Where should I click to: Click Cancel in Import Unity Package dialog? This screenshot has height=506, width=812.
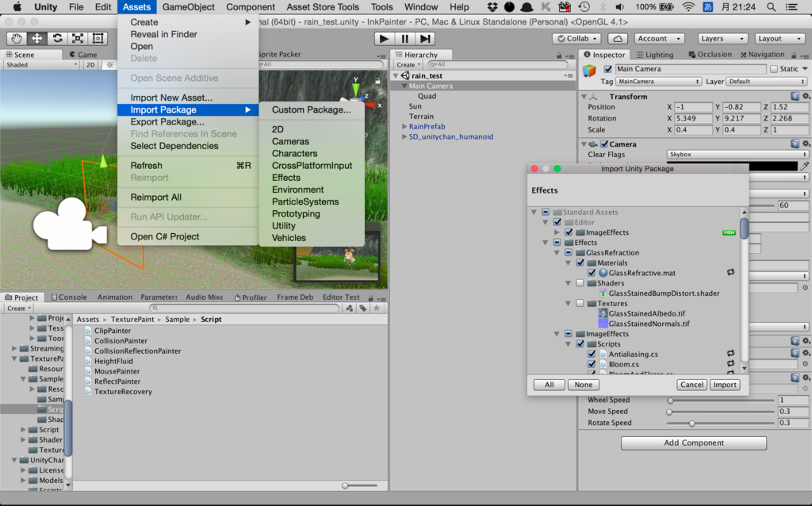point(691,385)
